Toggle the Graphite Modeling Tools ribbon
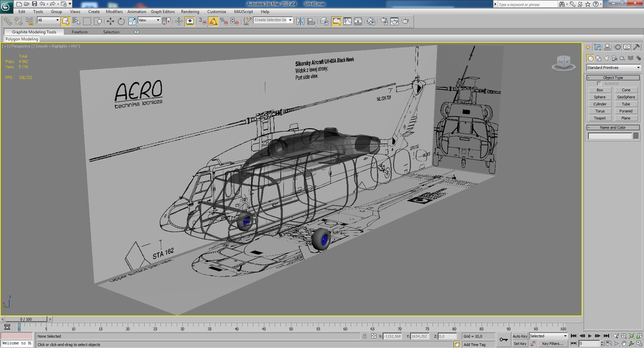This screenshot has width=644, height=348. point(336,21)
